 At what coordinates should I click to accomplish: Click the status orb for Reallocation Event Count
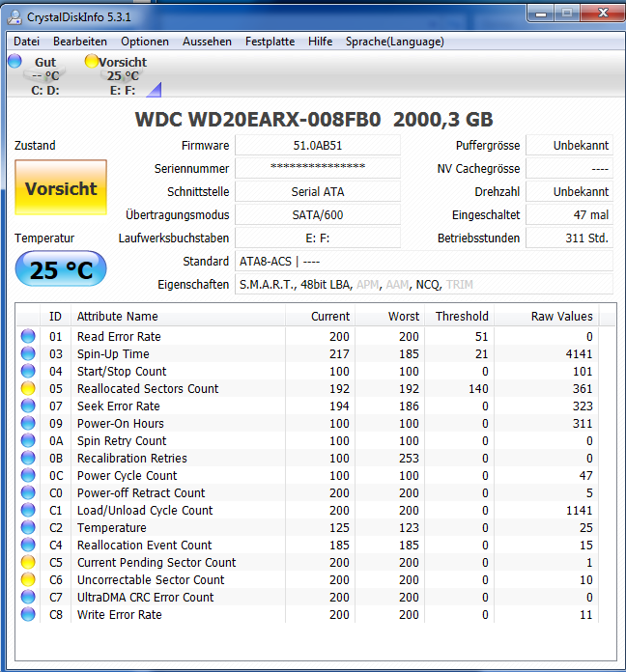point(28,545)
